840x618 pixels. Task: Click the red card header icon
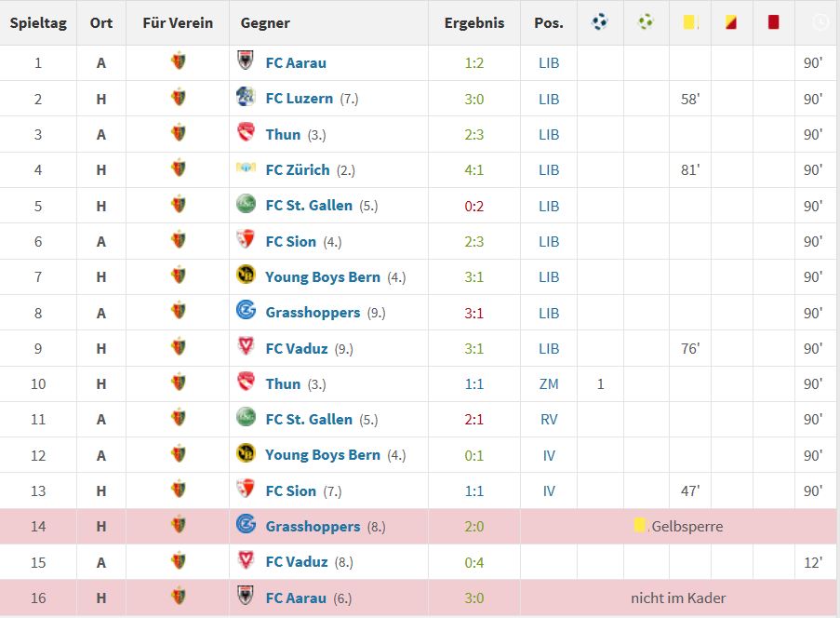click(x=773, y=21)
